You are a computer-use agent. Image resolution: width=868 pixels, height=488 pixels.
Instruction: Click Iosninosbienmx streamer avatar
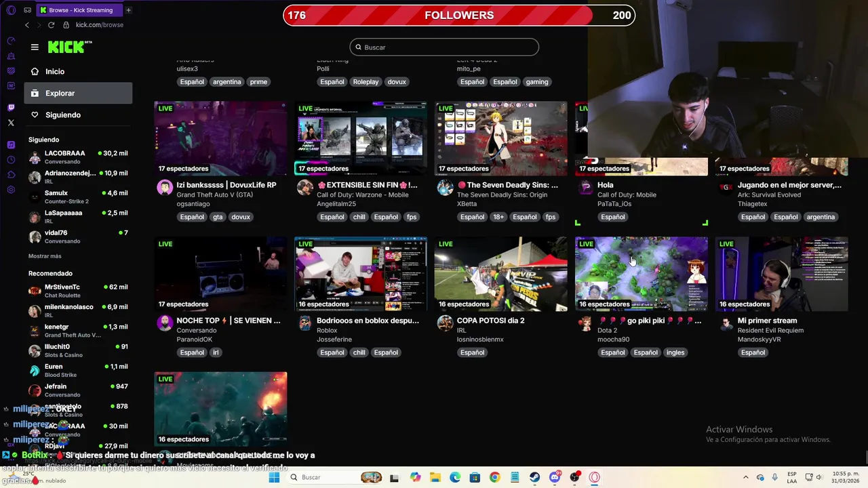click(445, 323)
